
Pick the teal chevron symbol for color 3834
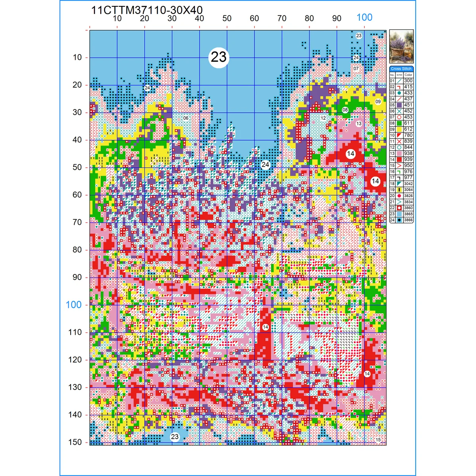coord(399,202)
